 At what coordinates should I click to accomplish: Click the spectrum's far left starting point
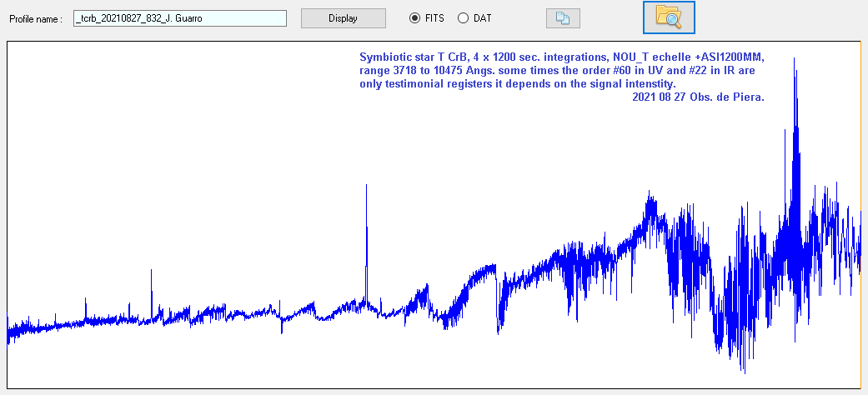tap(8, 331)
